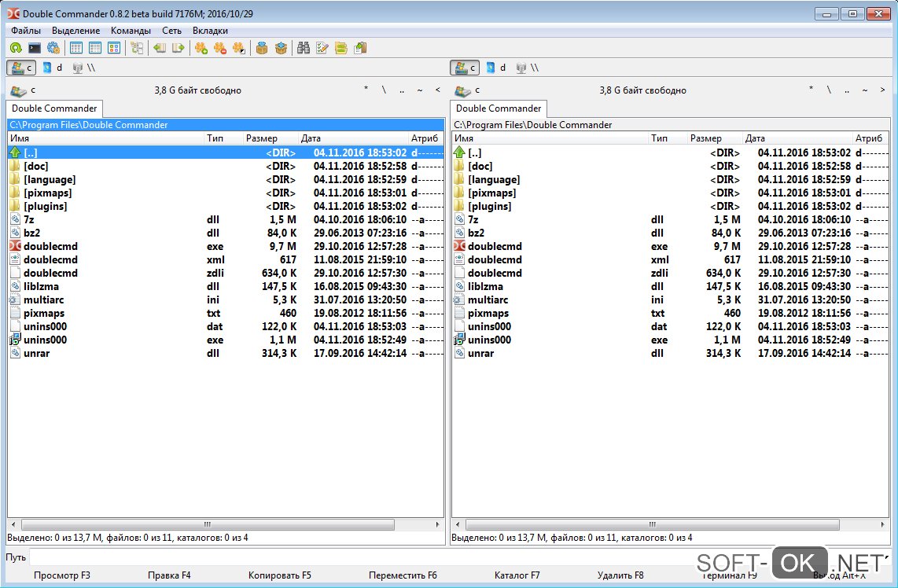The width and height of the screenshot is (898, 588).
Task: Open the Команды menu
Action: click(x=131, y=31)
